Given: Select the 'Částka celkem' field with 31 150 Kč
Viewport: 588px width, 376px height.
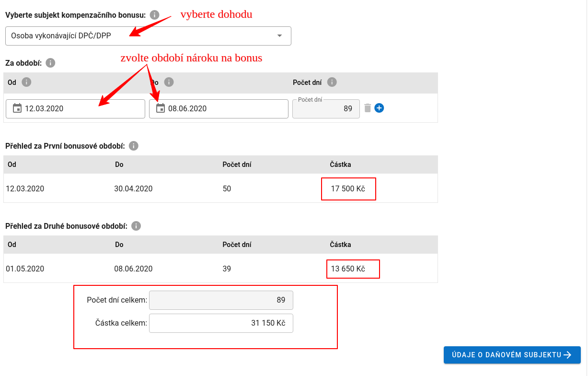Looking at the screenshot, I should click(221, 323).
